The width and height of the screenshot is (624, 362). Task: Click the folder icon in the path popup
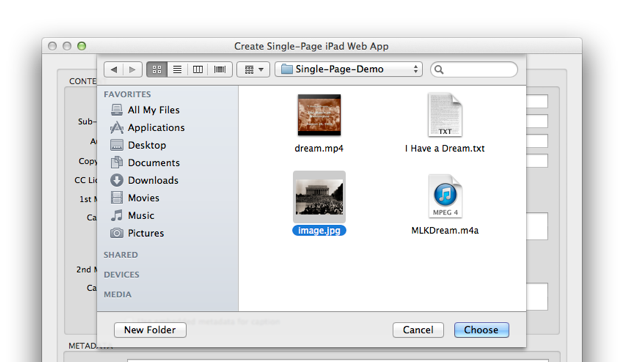tap(287, 69)
